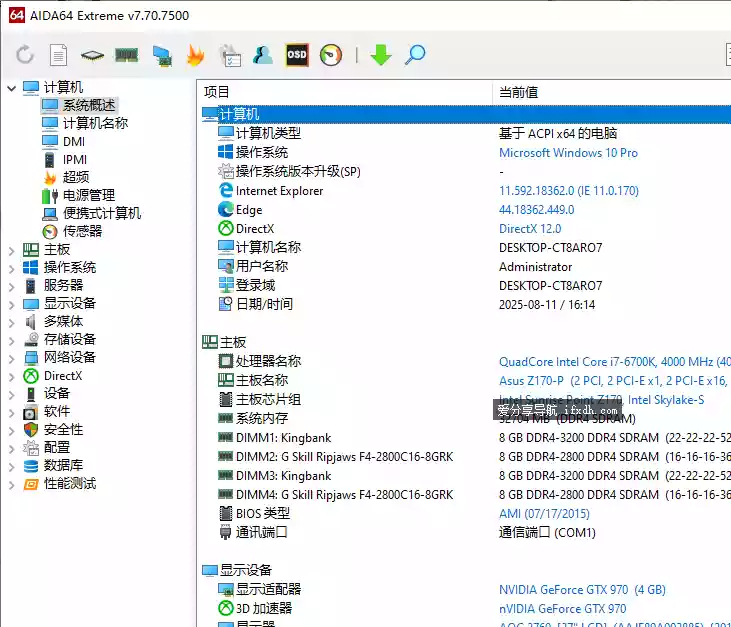Image resolution: width=731 pixels, height=627 pixels.
Task: Select 便携式计算机 tree item
Action: tap(91, 214)
